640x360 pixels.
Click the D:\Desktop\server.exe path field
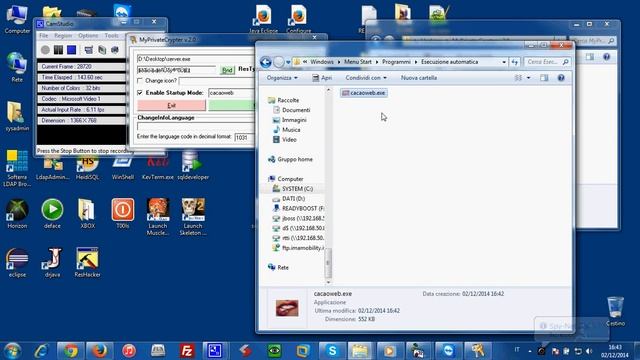tap(195, 59)
